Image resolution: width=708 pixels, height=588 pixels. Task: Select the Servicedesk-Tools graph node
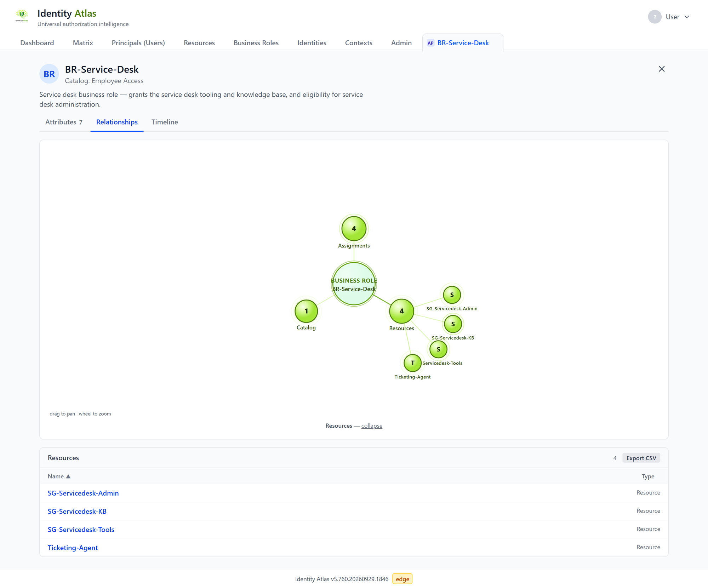click(438, 349)
